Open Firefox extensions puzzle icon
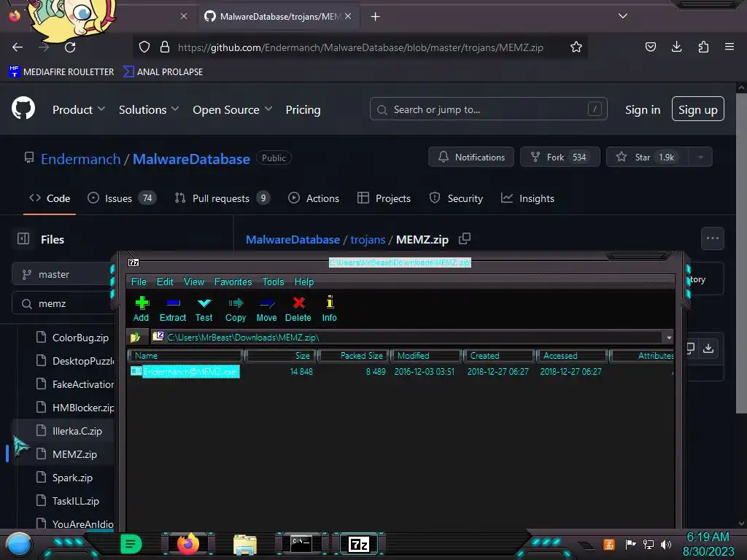 [703, 47]
